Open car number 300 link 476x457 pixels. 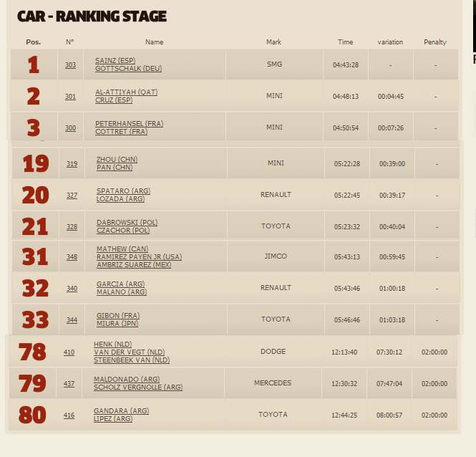(70, 128)
